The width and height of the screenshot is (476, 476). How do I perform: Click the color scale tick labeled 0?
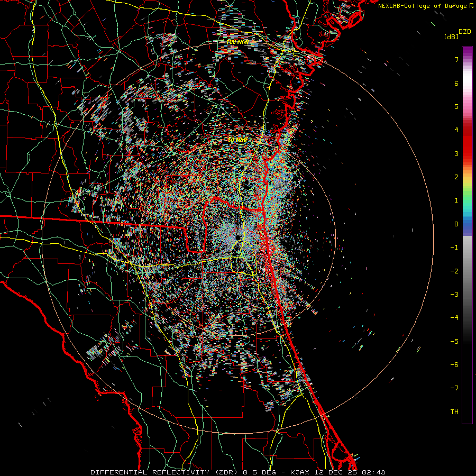tap(456, 224)
